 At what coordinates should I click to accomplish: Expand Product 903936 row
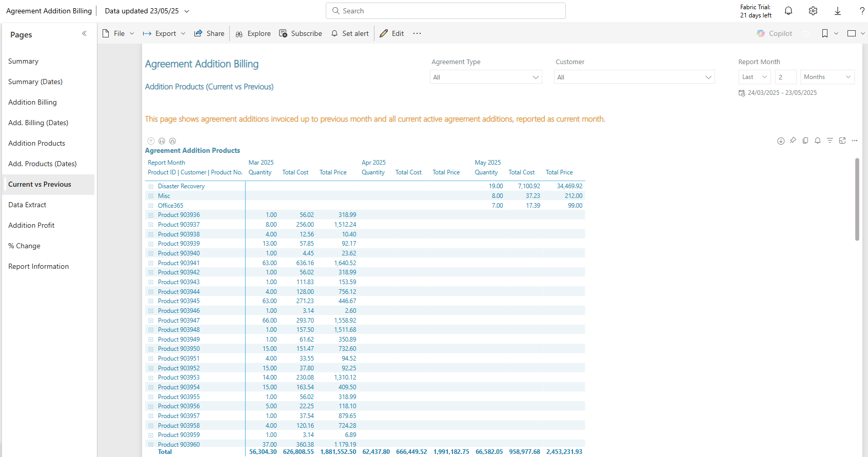[151, 215]
